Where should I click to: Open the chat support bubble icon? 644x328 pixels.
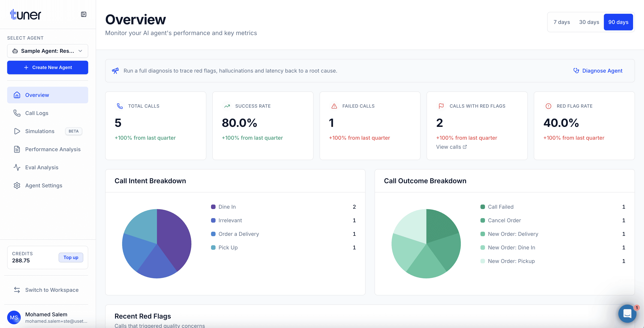pos(627,313)
